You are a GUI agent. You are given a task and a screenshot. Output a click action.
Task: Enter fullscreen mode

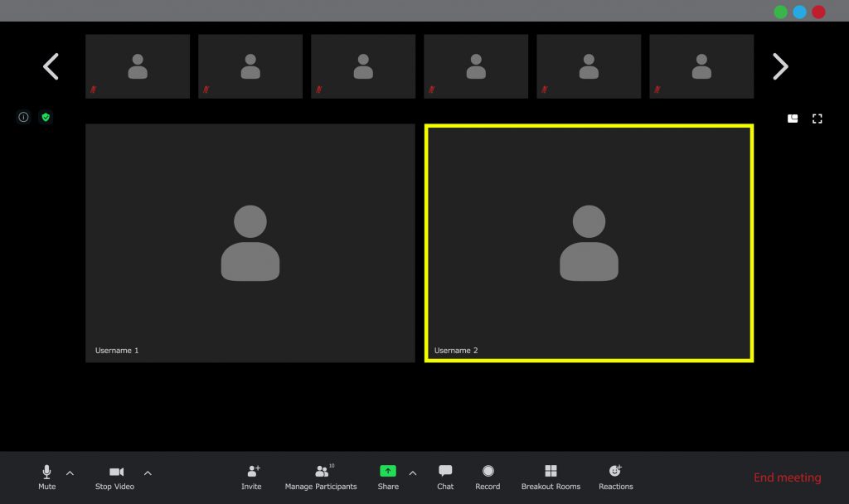(817, 118)
